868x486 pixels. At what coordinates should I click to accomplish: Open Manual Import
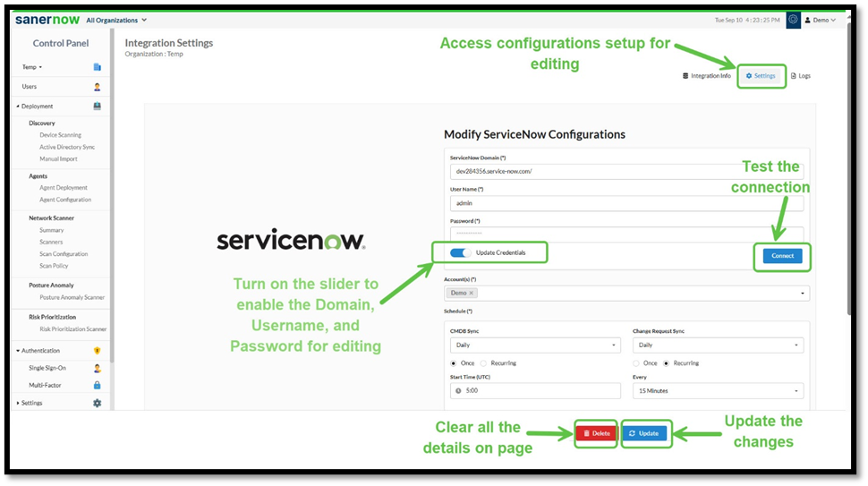pyautogui.click(x=58, y=159)
